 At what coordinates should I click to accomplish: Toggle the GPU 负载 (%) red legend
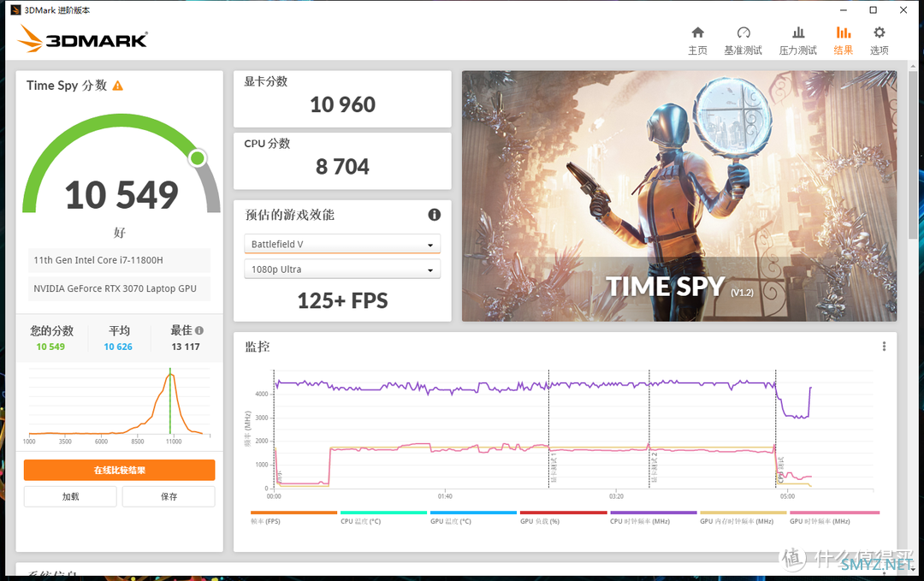tap(563, 518)
